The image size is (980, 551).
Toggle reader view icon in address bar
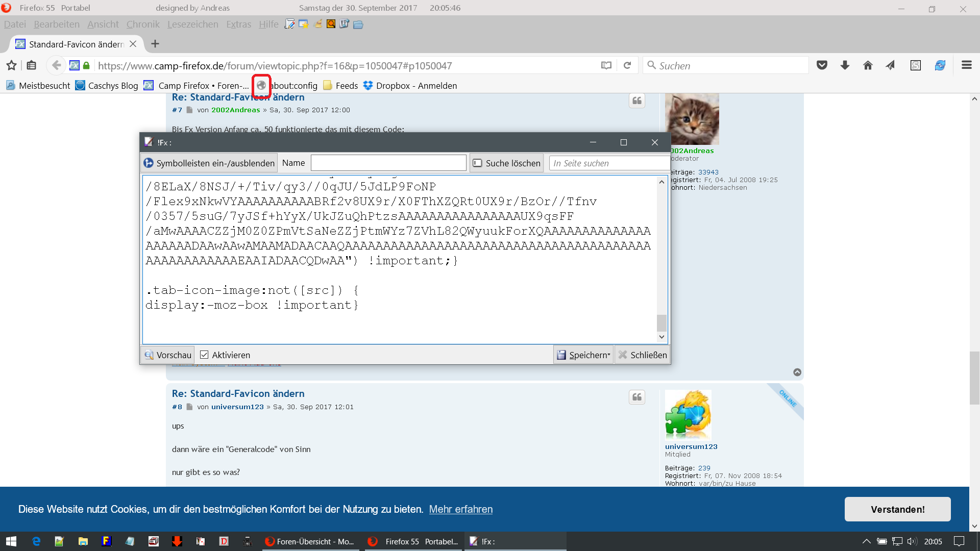click(x=606, y=65)
